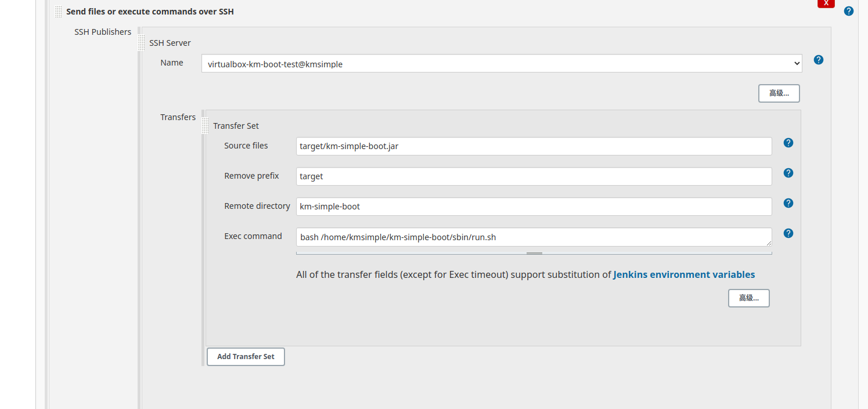The width and height of the screenshot is (868, 409).
Task: Click drag handle of Send files over SSH step
Action: (59, 11)
